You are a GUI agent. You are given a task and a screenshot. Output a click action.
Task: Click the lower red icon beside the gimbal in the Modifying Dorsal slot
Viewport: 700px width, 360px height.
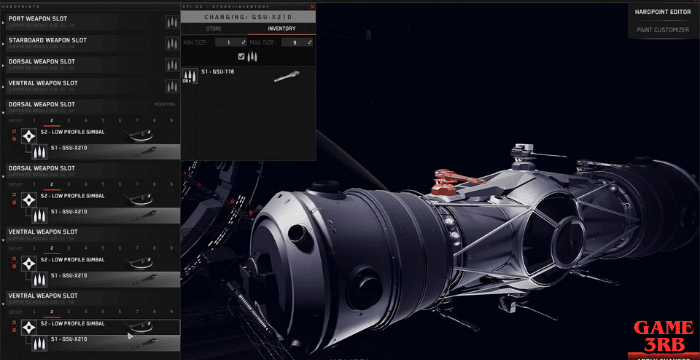tap(14, 139)
